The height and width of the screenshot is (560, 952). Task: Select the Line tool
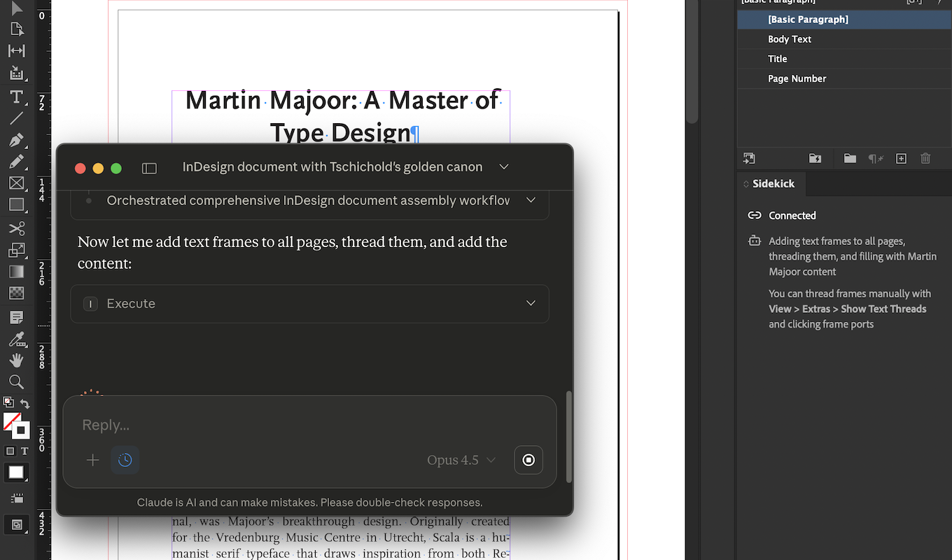click(x=17, y=118)
